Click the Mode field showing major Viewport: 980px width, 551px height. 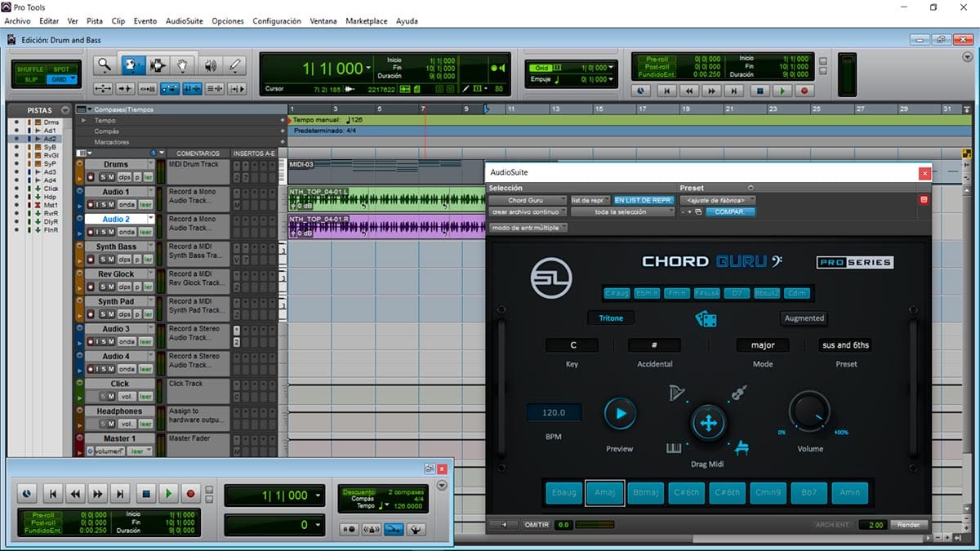763,345
